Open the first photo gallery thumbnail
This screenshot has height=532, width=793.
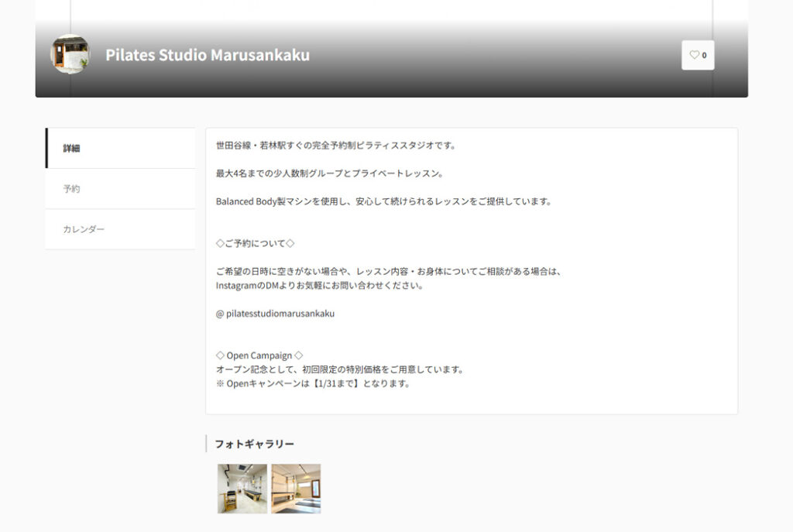(x=242, y=489)
